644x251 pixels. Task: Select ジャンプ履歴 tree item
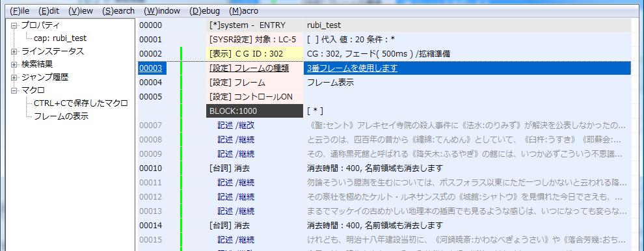(45, 77)
